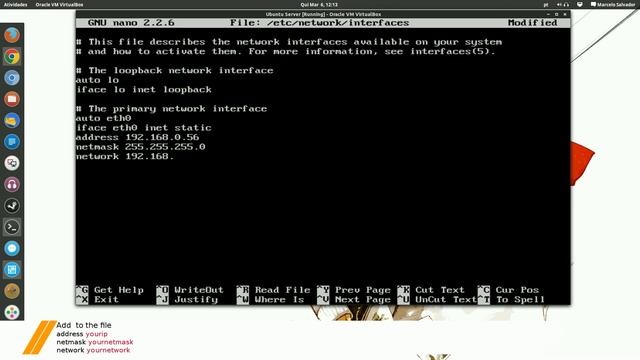Click the 'Prev Page' nano shortcut
Image resolution: width=640 pixels, height=360 pixels.
tap(354, 290)
